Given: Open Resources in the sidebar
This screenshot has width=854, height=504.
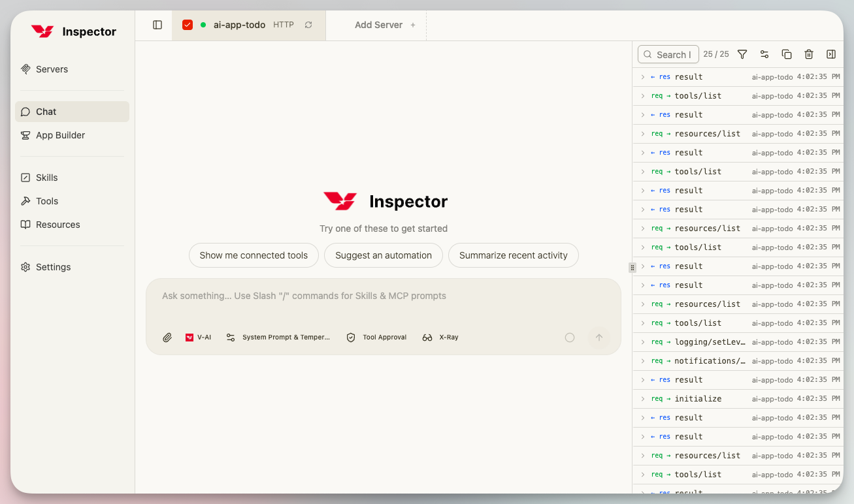Looking at the screenshot, I should (72, 225).
